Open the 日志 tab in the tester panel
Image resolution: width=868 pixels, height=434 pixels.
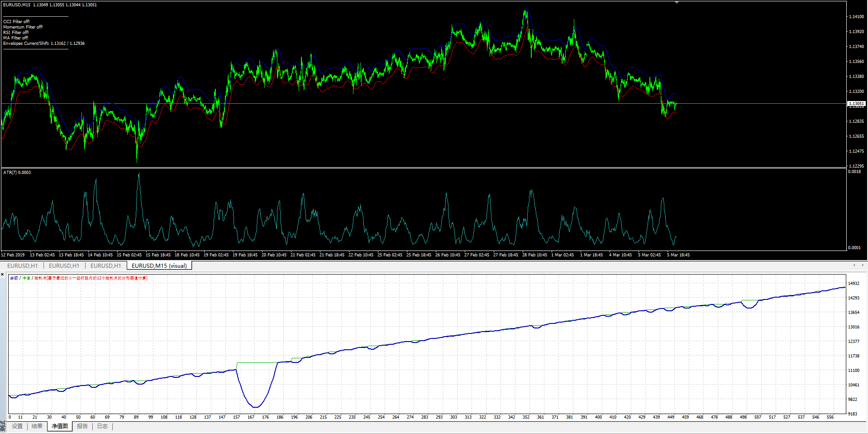click(102, 426)
